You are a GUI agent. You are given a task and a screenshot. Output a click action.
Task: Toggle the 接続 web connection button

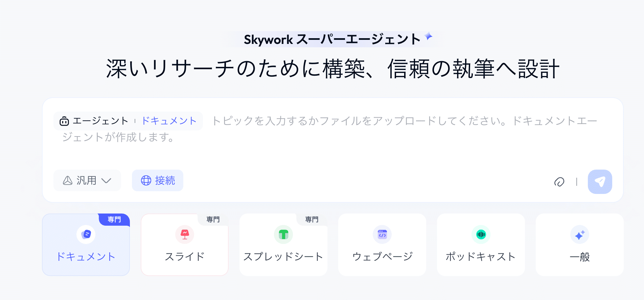(x=158, y=180)
